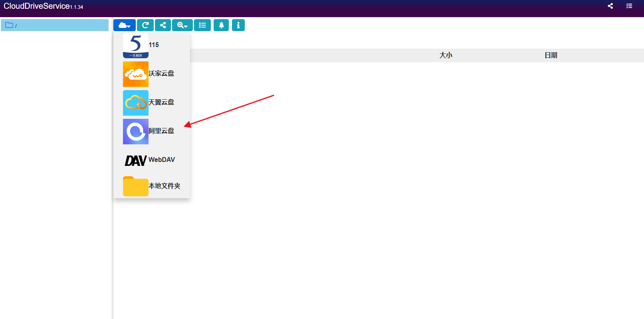Click the orange 沃家云盘 logo

tap(136, 74)
